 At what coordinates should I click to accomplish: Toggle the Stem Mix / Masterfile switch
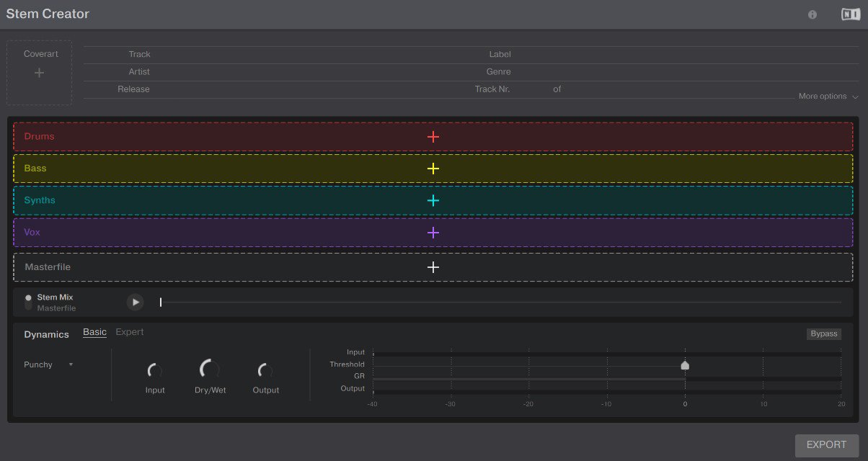[28, 302]
